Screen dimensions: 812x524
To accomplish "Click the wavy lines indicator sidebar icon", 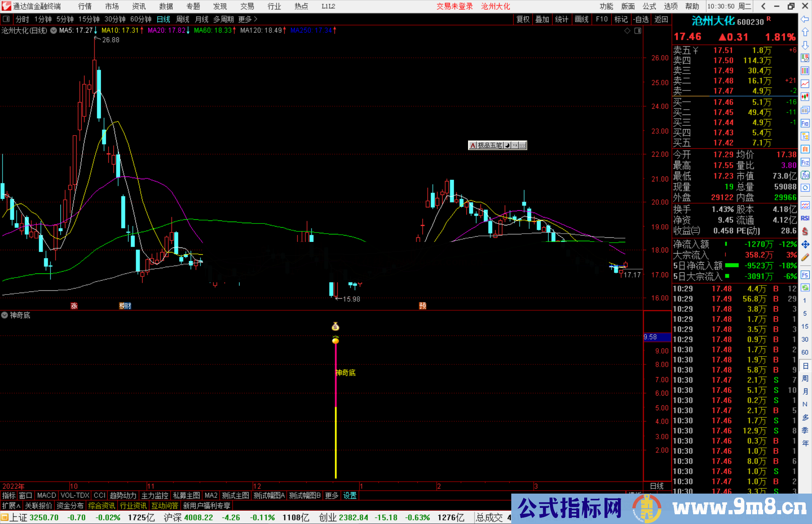I will pos(805,205).
